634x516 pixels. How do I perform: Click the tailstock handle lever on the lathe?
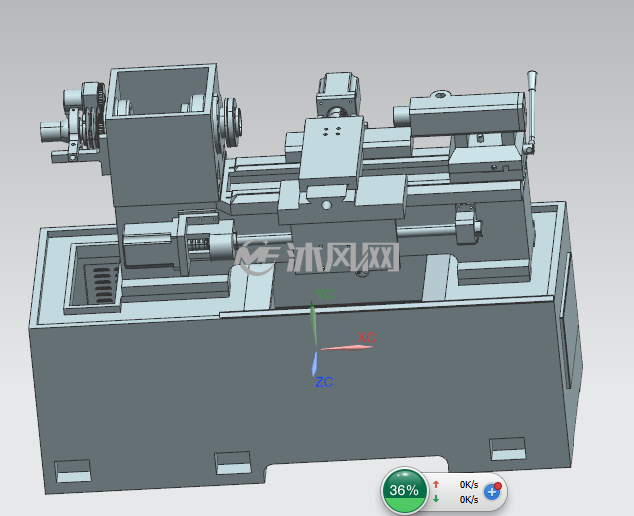point(531,112)
